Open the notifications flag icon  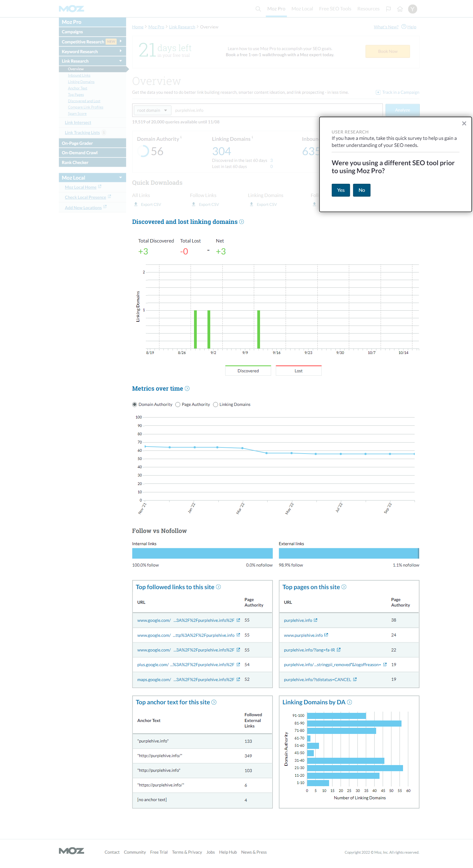pyautogui.click(x=388, y=9)
